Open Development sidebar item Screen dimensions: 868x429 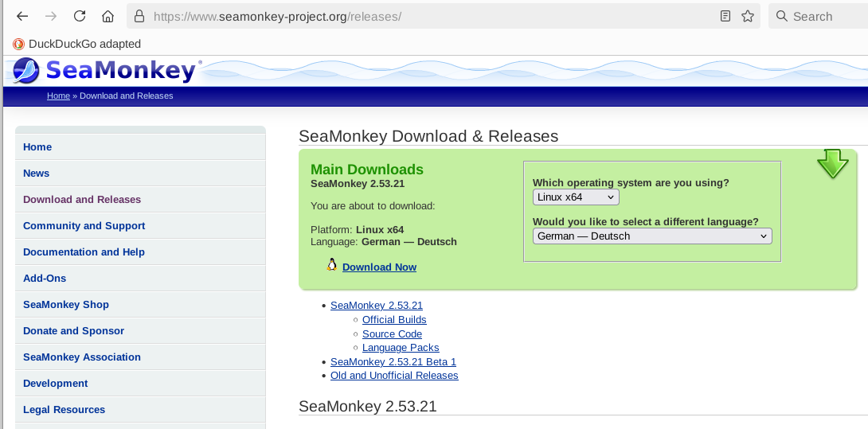[140, 384]
